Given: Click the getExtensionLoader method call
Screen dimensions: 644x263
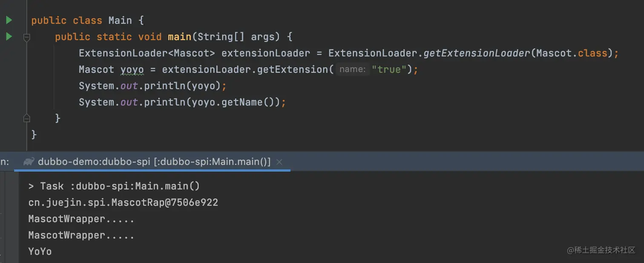Looking at the screenshot, I should [x=477, y=53].
